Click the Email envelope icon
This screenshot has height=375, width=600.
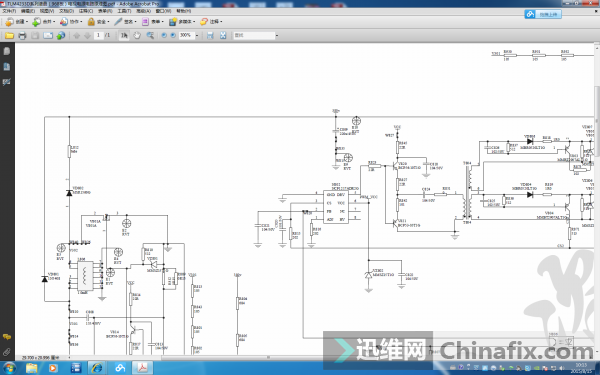click(x=48, y=36)
